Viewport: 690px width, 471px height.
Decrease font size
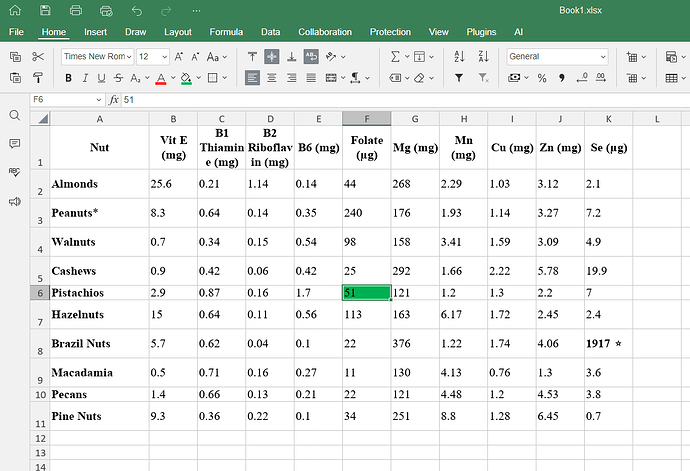[x=195, y=57]
